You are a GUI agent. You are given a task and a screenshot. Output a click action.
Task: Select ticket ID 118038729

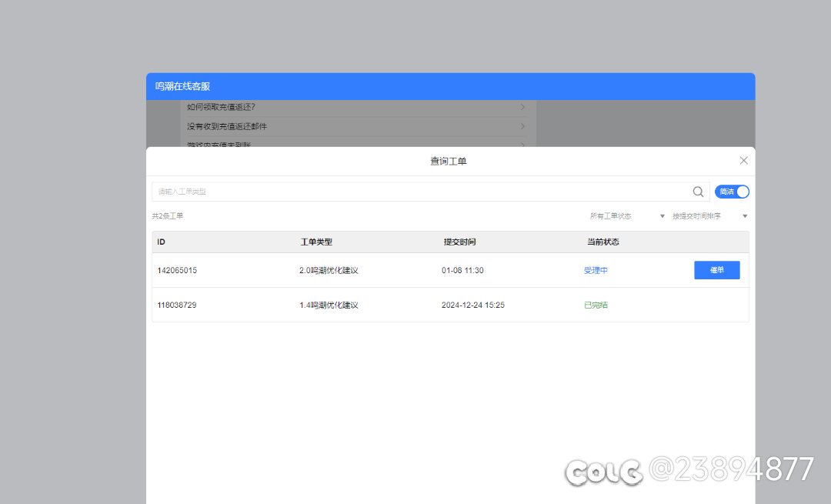coord(177,305)
